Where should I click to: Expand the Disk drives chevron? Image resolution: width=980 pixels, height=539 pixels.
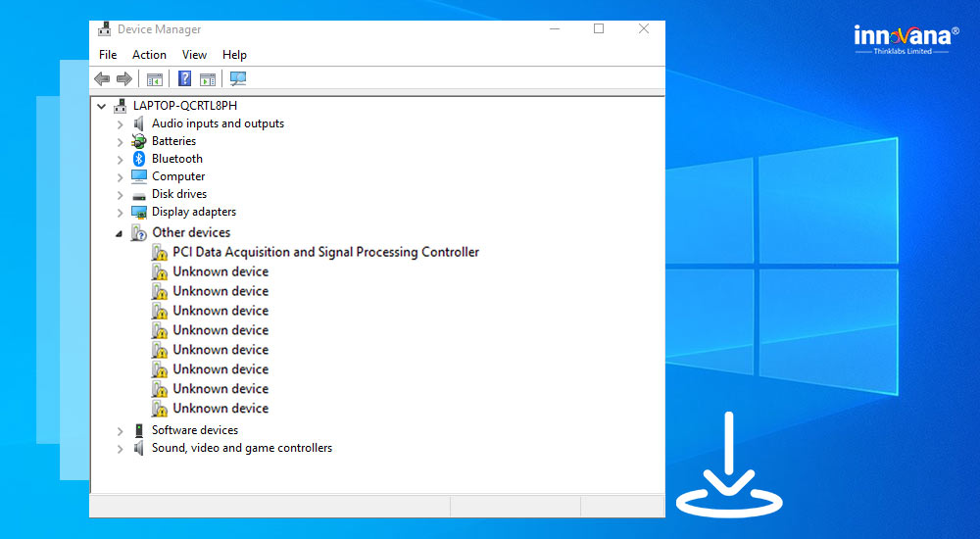(x=120, y=194)
